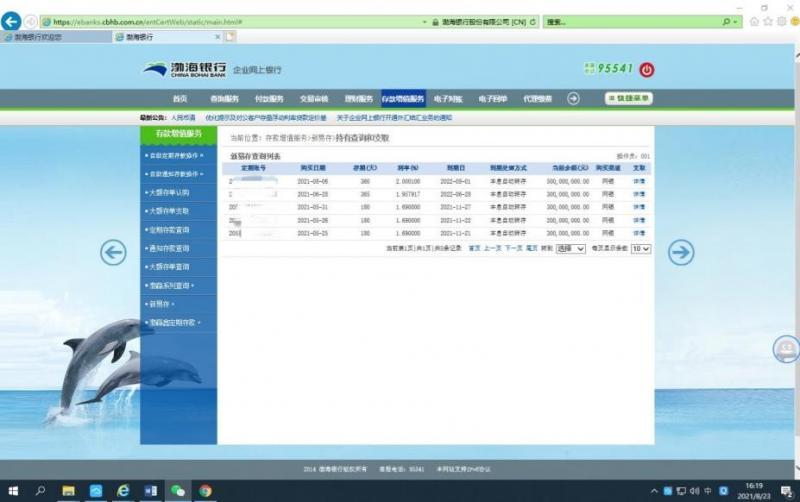Click the browser back arrow button
This screenshot has width=800, height=502.
[12, 21]
